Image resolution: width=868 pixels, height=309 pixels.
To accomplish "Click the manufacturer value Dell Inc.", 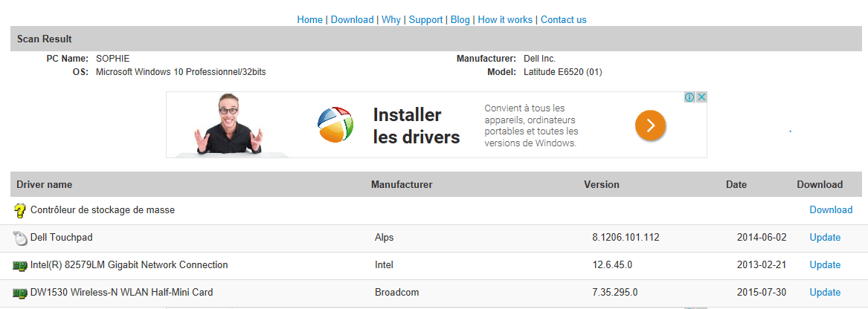I will click(540, 59).
